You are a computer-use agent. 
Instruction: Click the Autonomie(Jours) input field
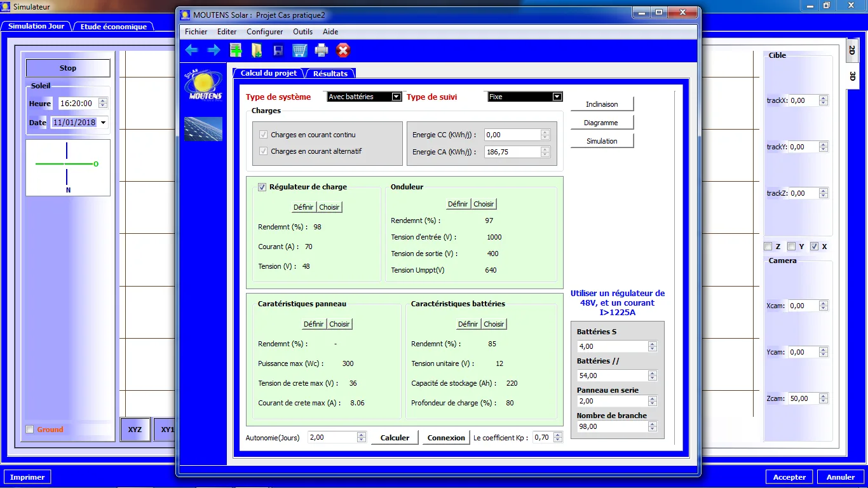[x=332, y=437]
